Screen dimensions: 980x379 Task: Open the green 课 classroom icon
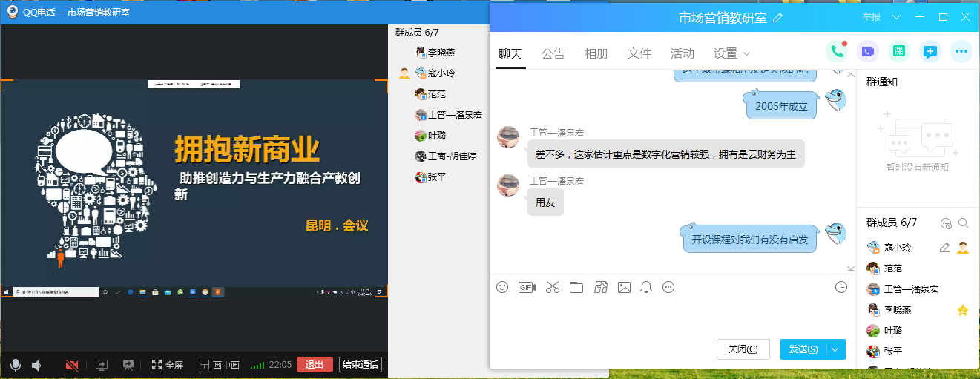click(899, 51)
